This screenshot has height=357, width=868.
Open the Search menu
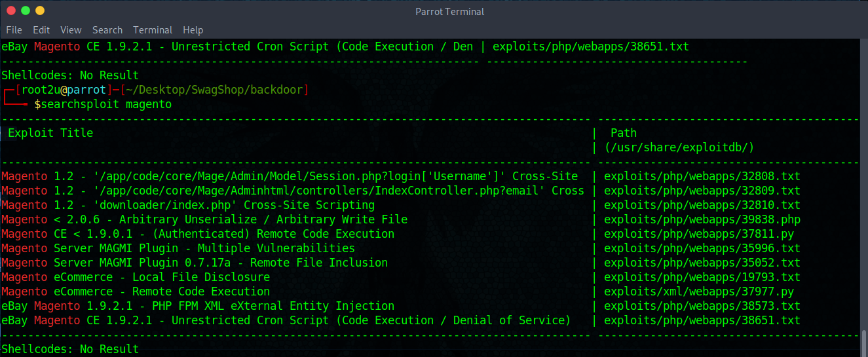[x=107, y=29]
